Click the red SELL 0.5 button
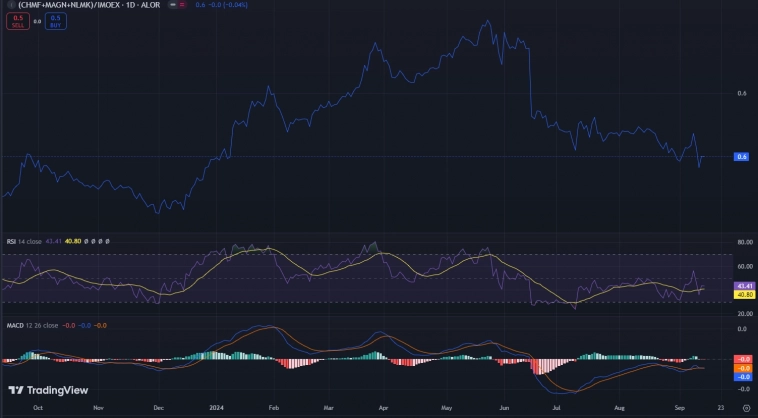 tap(19, 20)
